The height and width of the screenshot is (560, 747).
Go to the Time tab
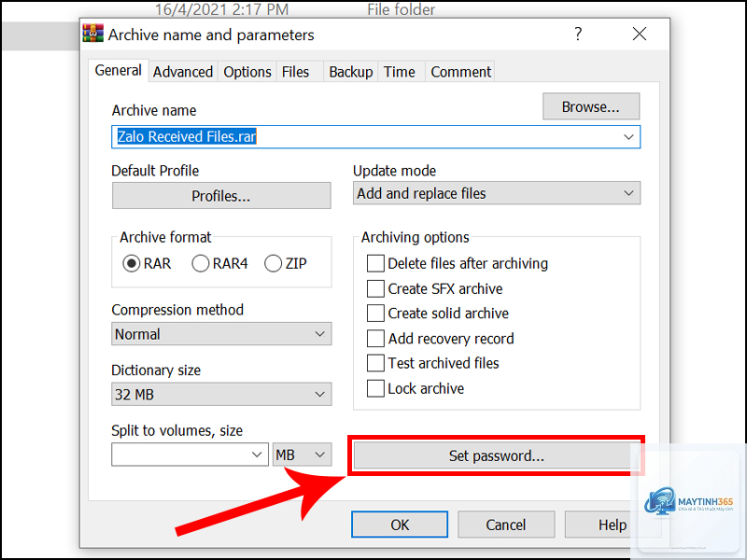point(400,72)
